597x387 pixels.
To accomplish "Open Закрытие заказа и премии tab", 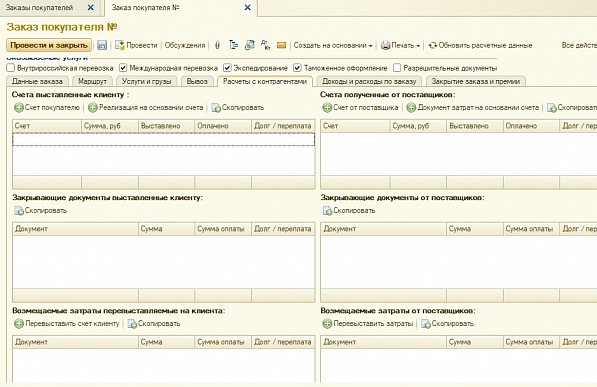I will 476,81.
